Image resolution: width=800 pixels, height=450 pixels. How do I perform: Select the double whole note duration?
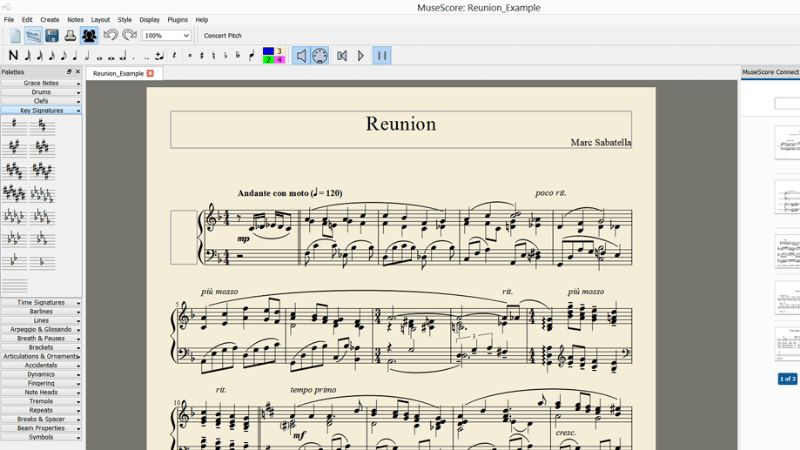111,58
